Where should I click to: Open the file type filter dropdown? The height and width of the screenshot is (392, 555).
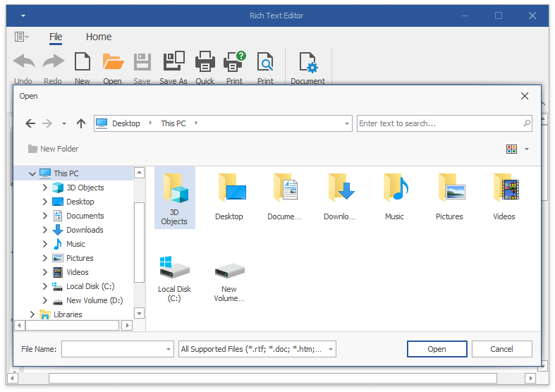pos(331,349)
